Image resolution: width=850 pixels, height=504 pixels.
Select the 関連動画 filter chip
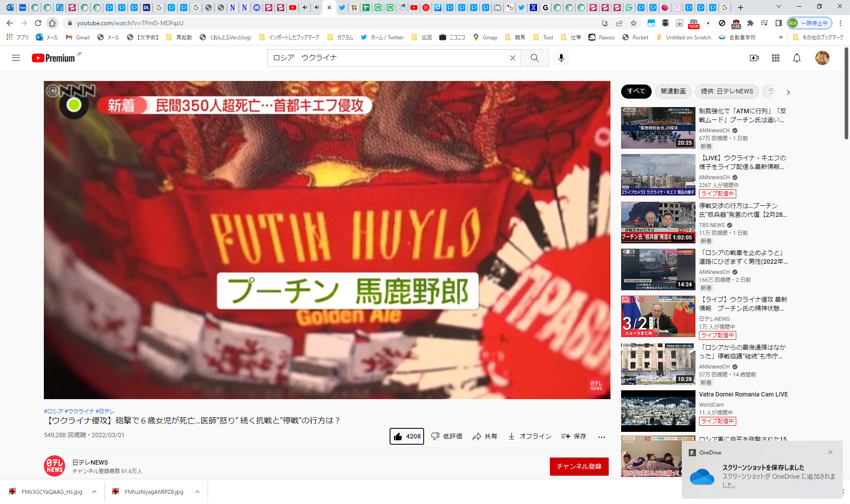673,92
